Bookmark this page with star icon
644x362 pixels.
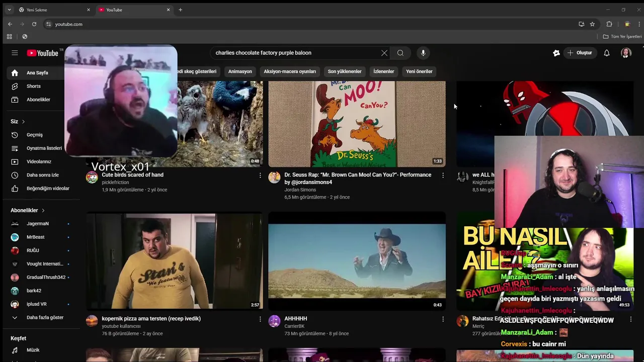point(592,24)
